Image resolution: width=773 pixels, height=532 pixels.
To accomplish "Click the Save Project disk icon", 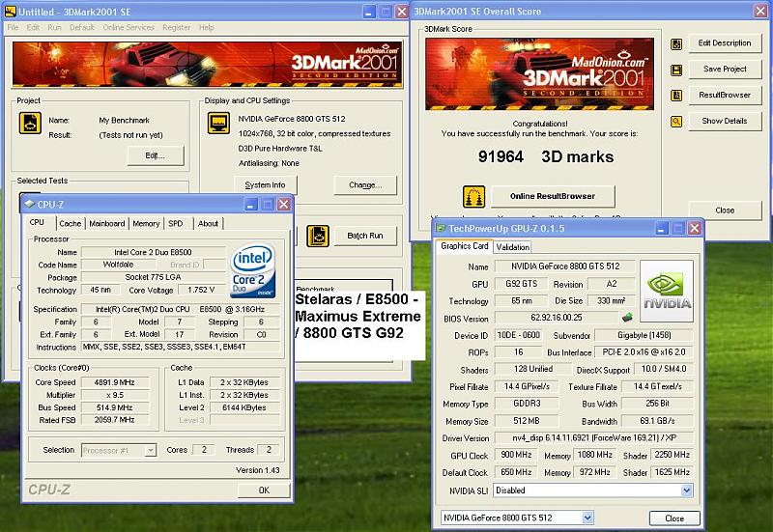I will pyautogui.click(x=676, y=70).
